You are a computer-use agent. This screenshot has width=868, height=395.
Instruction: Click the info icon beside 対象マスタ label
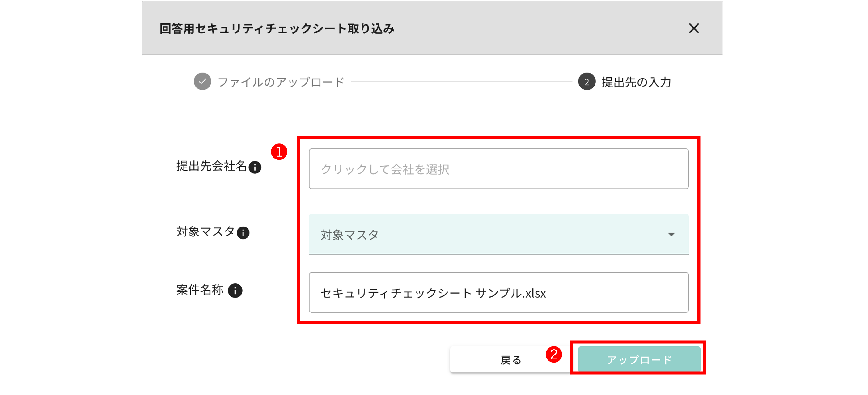(x=243, y=233)
